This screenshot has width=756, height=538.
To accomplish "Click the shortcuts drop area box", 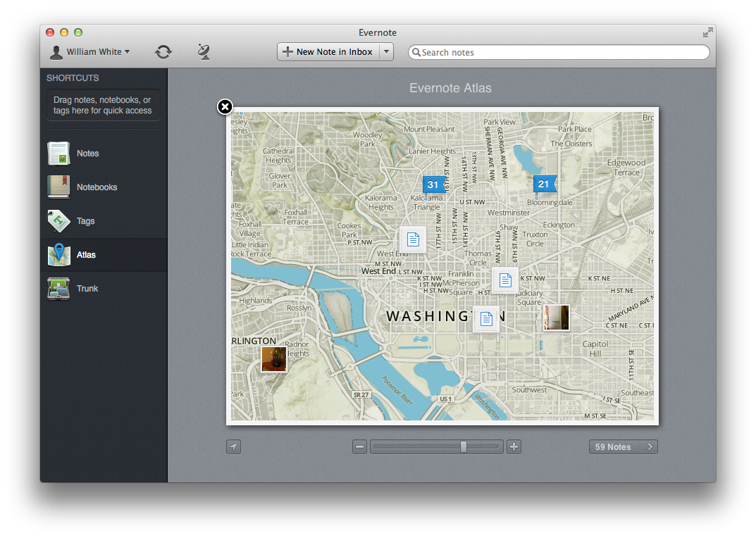I will pyautogui.click(x=104, y=105).
